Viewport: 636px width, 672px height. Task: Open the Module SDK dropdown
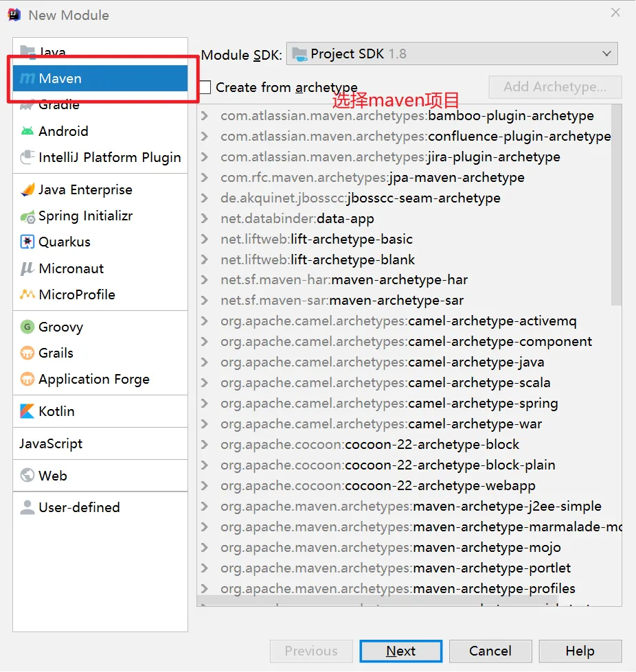(x=452, y=54)
